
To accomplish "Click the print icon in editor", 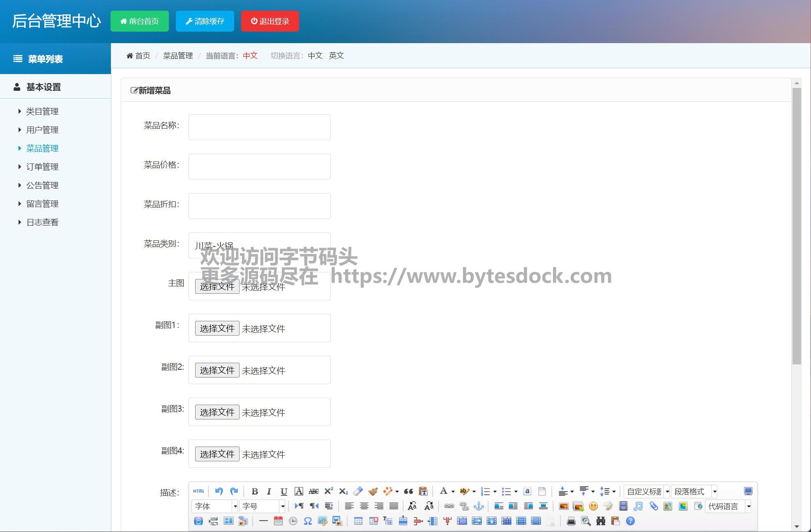I will 571,521.
